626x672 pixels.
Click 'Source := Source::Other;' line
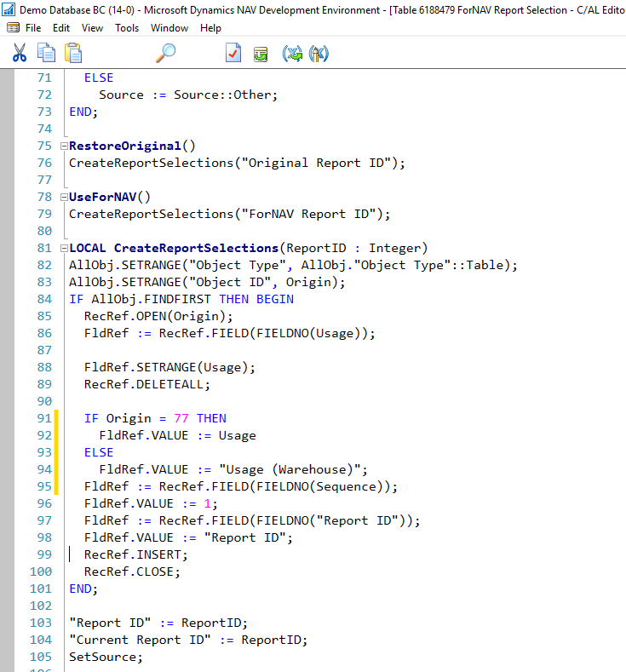pyautogui.click(x=188, y=95)
